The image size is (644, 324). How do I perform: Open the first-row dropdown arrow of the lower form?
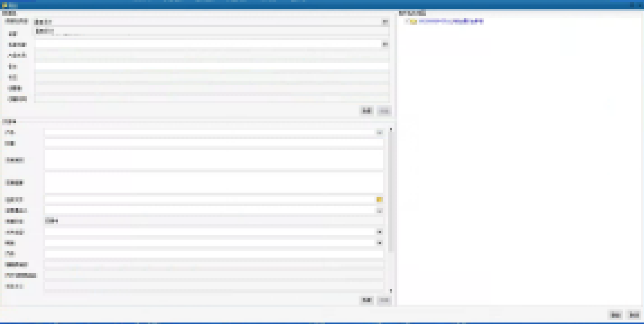coord(380,132)
